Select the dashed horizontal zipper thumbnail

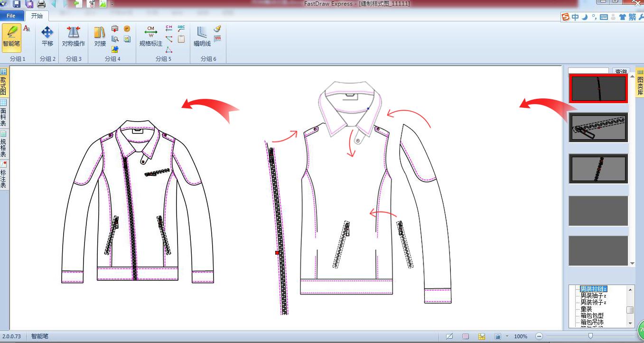[x=598, y=127]
